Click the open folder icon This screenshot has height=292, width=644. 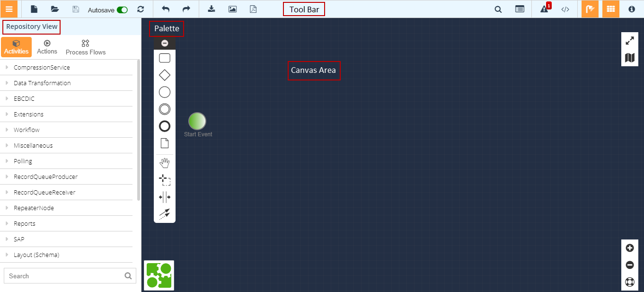pyautogui.click(x=55, y=9)
